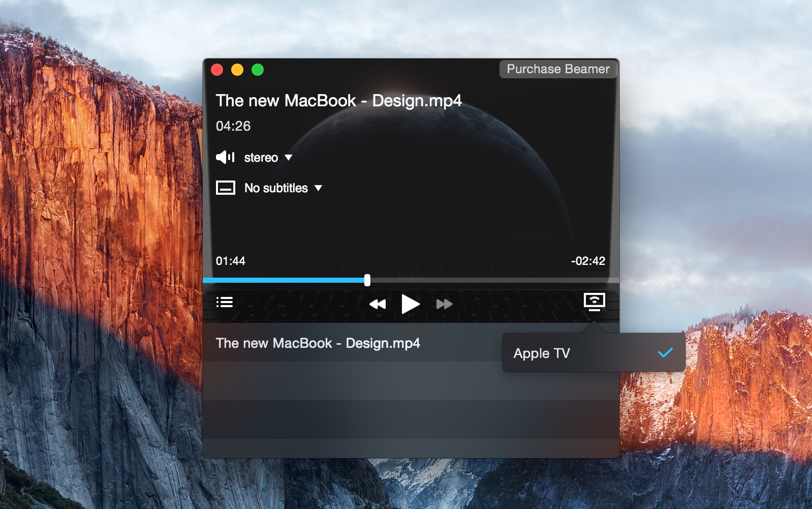This screenshot has width=812, height=509.
Task: Open the No subtitles dropdown
Action: pos(283,188)
